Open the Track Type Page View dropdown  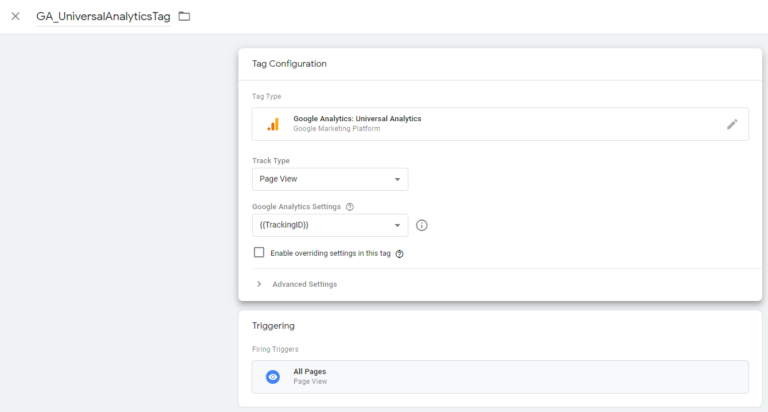330,179
